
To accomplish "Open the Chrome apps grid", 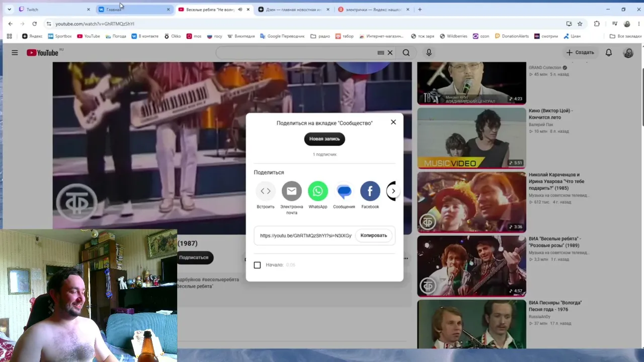I will (9, 36).
